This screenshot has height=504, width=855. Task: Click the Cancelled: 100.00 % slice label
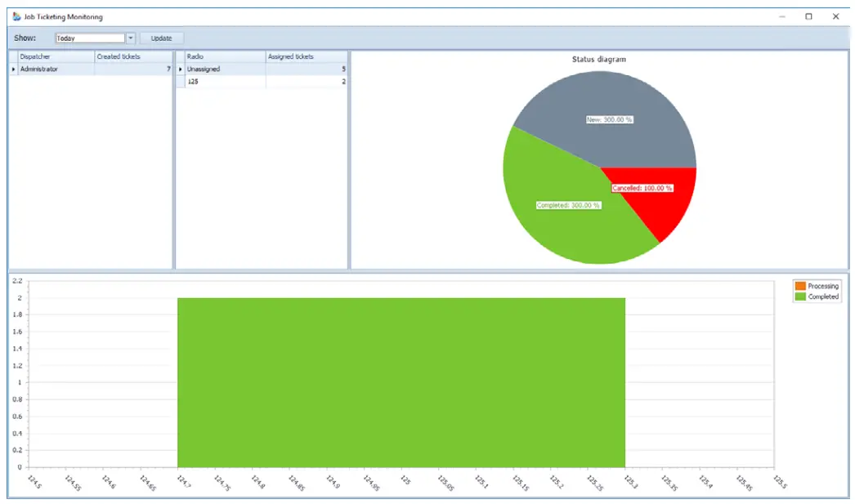(x=642, y=187)
